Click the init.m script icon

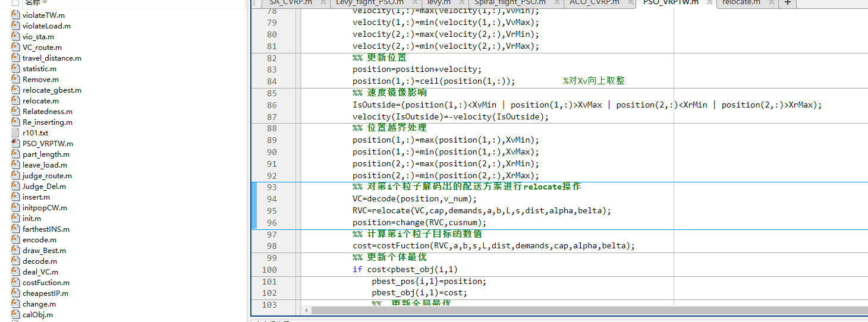click(16, 219)
